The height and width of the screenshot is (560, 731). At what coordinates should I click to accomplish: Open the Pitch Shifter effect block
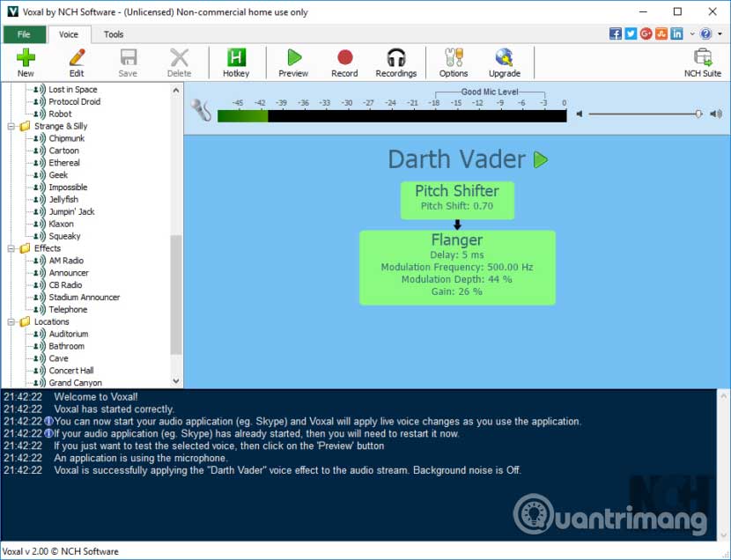coord(457,200)
